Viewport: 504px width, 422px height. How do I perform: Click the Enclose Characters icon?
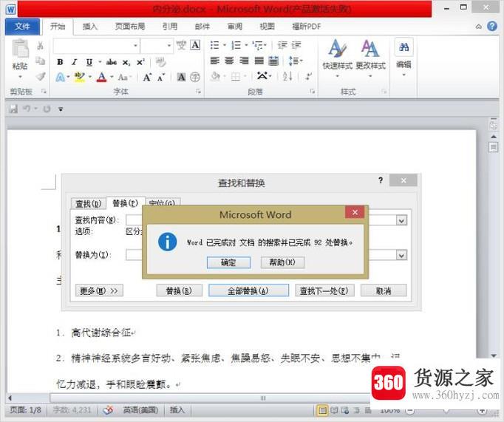pyautogui.click(x=195, y=77)
